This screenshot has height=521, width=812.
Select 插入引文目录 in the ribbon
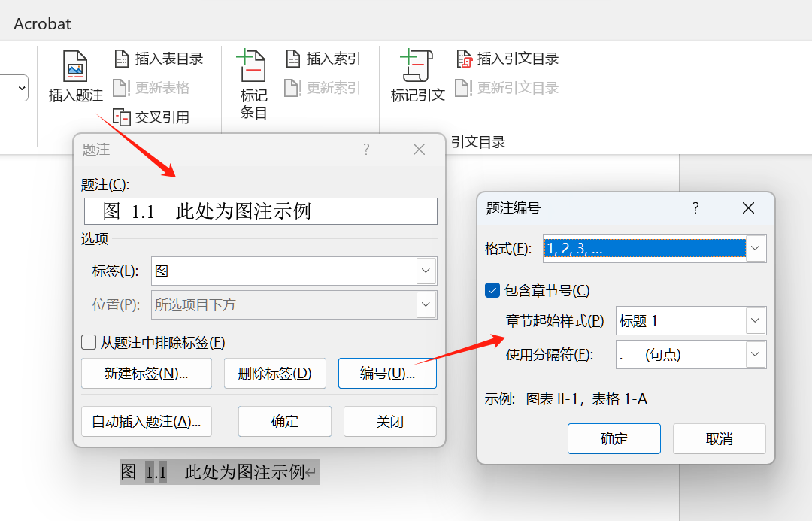click(507, 59)
